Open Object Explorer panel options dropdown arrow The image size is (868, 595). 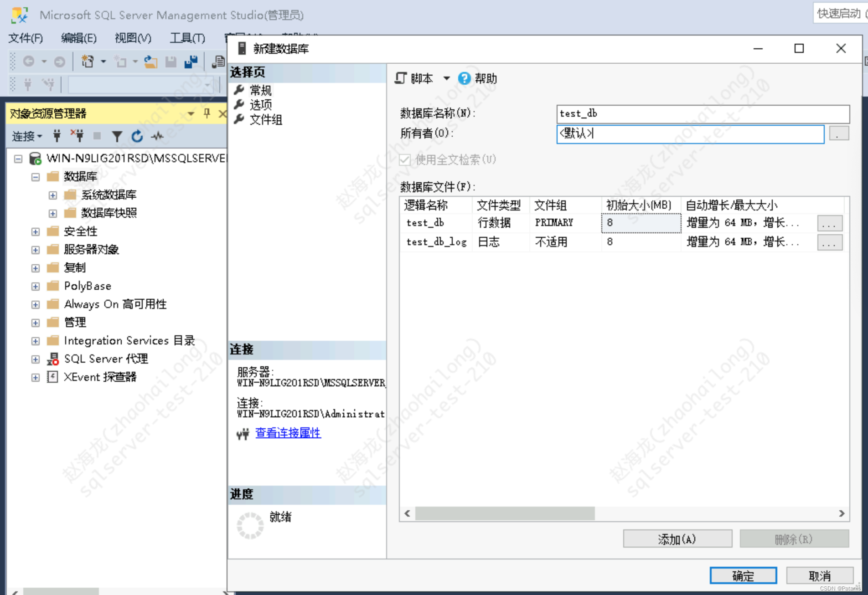tap(191, 113)
